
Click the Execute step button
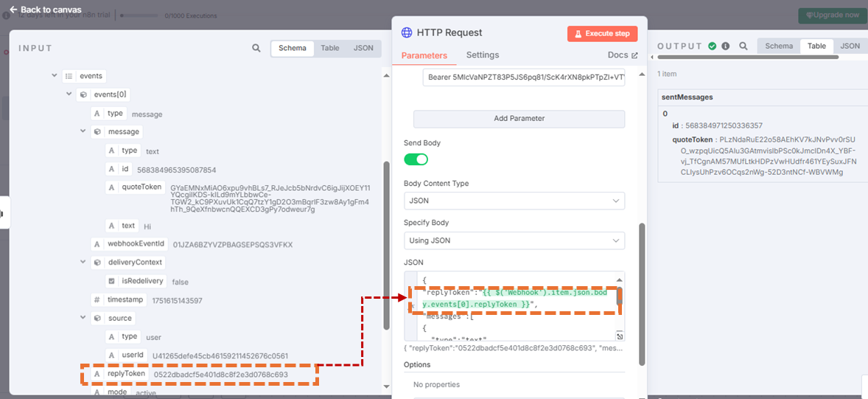pyautogui.click(x=602, y=34)
